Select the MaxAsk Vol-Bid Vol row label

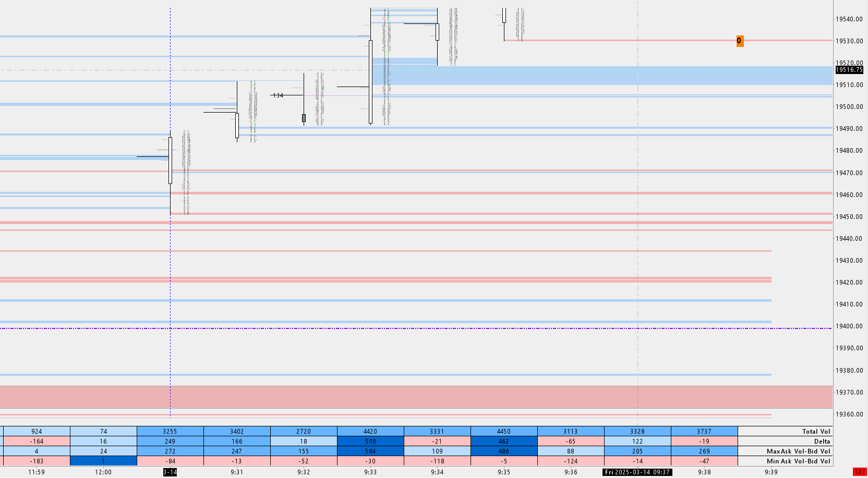click(798, 451)
